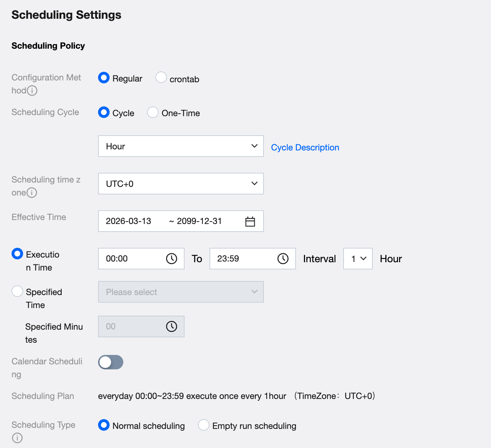This screenshot has height=448, width=491.
Task: Click the Scheduling Type info icon
Action: pos(17,438)
